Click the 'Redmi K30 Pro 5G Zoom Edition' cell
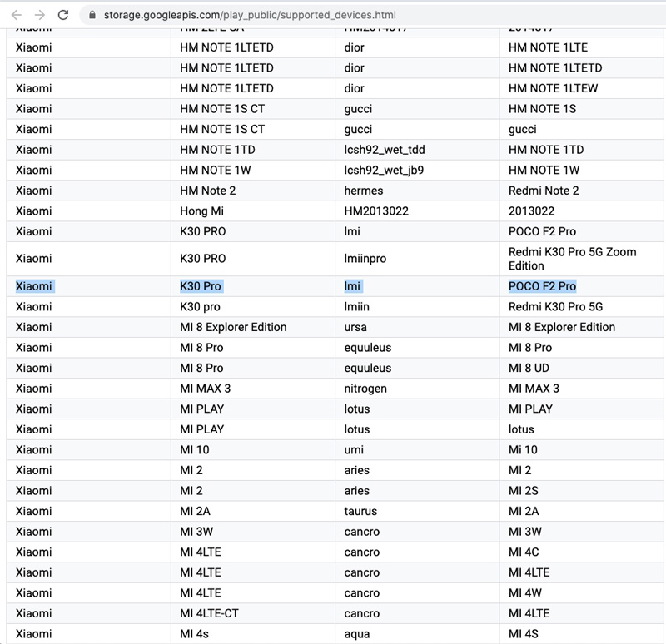 point(572,259)
